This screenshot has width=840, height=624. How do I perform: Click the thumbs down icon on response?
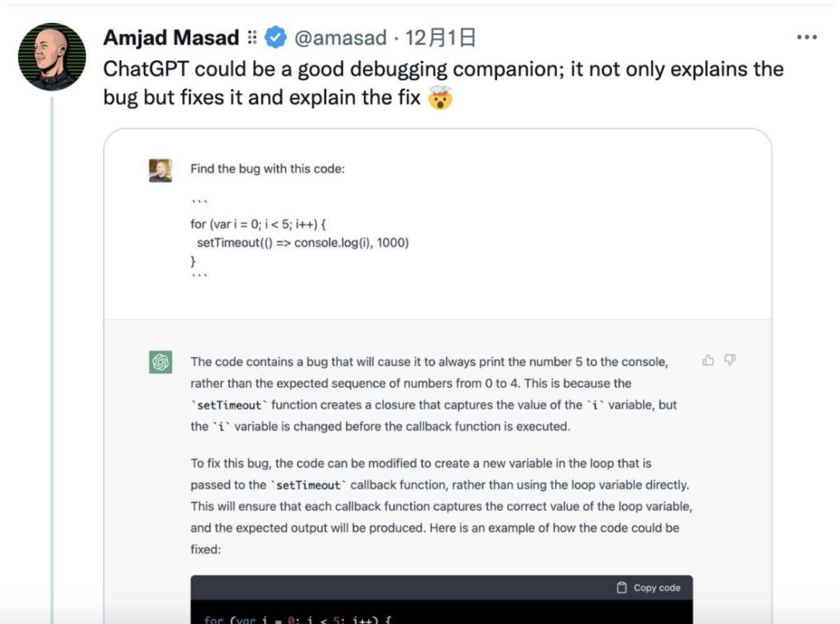pyautogui.click(x=730, y=360)
